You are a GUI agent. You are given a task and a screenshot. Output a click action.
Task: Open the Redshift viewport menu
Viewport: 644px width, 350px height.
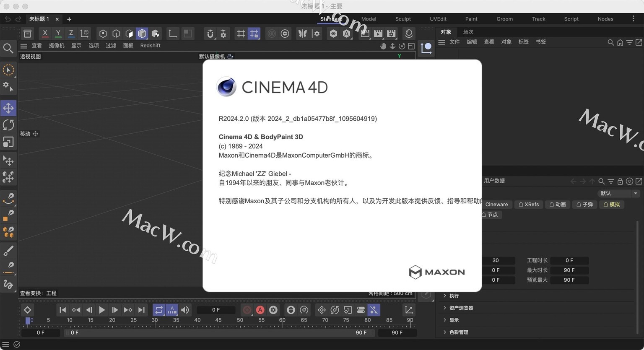(150, 46)
